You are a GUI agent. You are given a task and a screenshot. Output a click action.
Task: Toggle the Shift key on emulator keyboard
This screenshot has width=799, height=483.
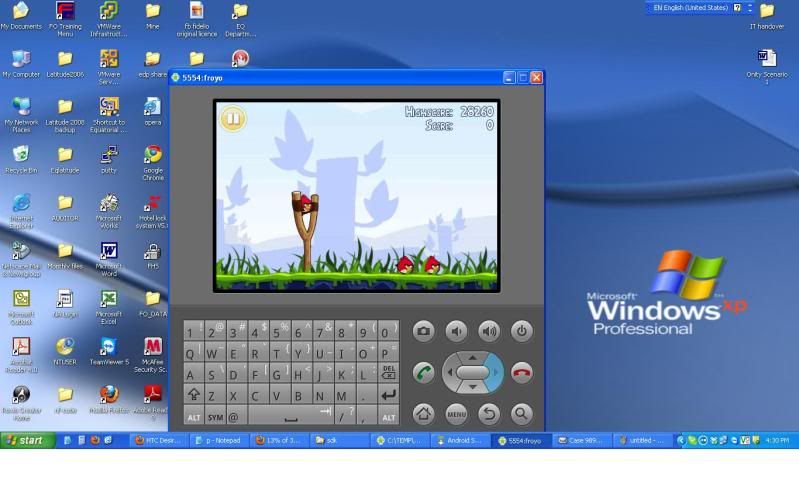pyautogui.click(x=194, y=395)
